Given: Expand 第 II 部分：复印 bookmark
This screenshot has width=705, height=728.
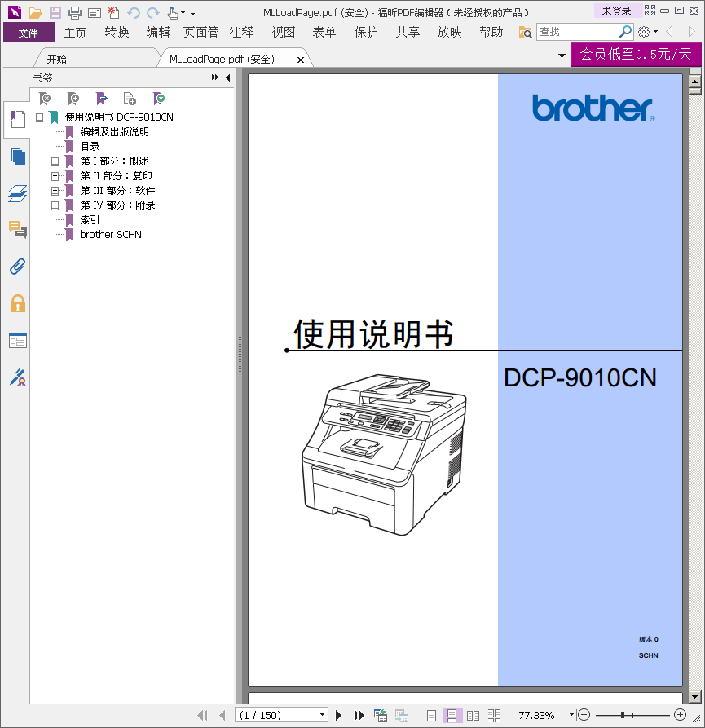Looking at the screenshot, I should 55,176.
